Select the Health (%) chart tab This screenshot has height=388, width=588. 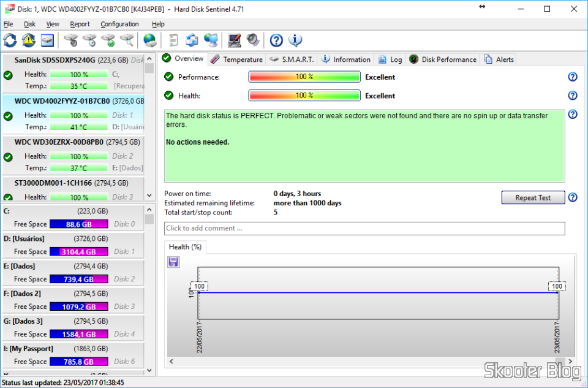point(185,247)
